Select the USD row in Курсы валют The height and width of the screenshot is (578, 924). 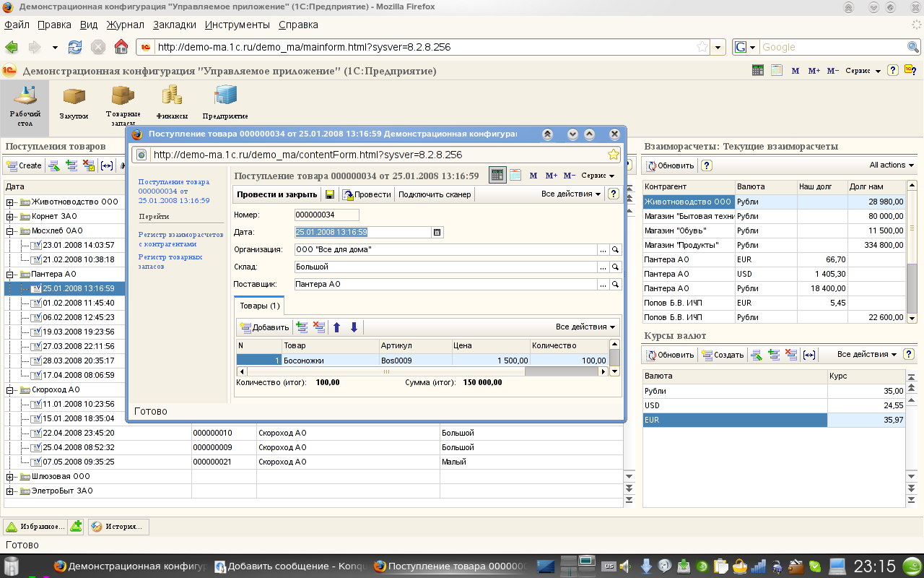tap(773, 405)
